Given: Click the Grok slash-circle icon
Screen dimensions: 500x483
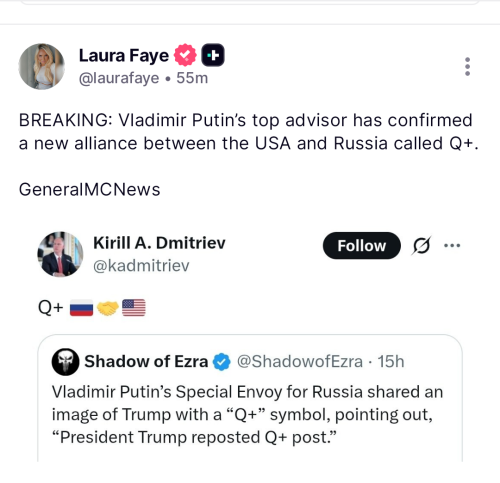Looking at the screenshot, I should (422, 246).
